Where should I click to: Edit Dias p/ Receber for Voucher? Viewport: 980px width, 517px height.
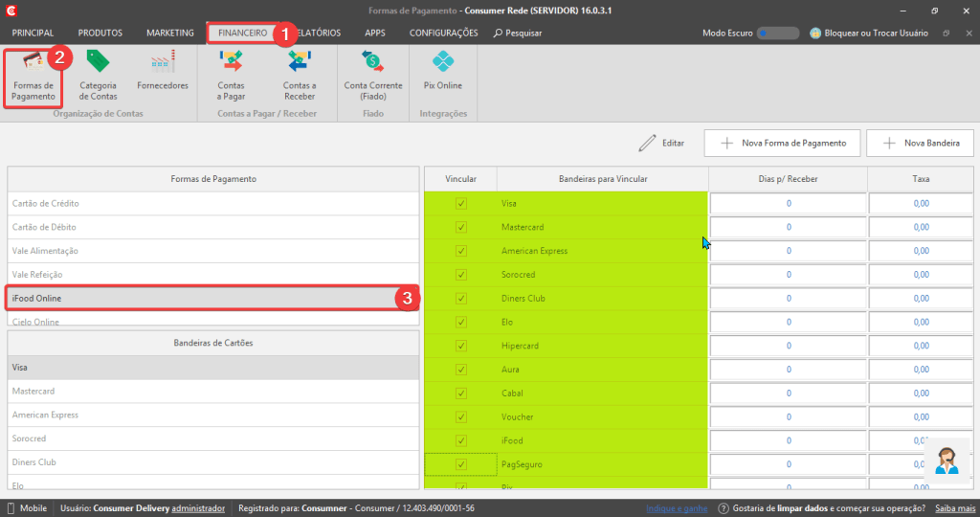(789, 417)
